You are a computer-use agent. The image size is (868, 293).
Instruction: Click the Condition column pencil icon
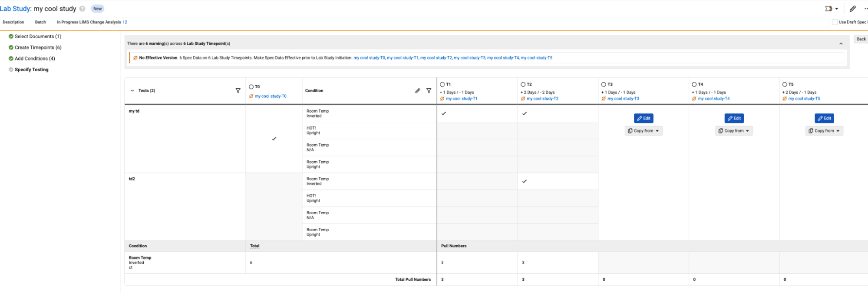click(417, 90)
